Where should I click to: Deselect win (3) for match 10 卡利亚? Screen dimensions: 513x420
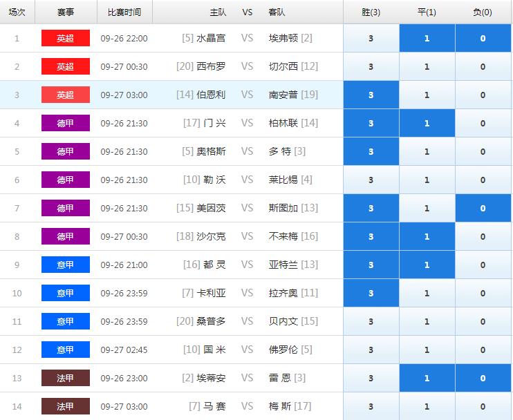click(x=371, y=293)
